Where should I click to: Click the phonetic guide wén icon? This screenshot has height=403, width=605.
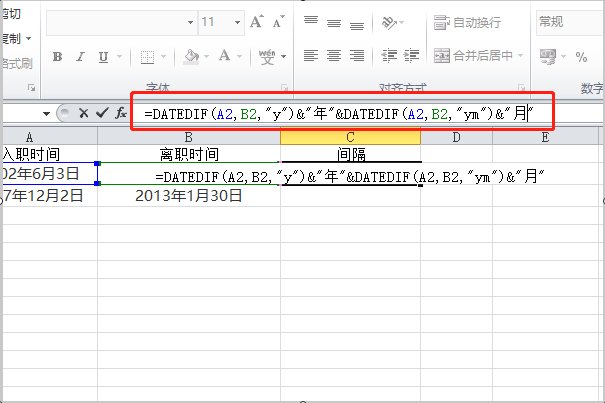267,57
